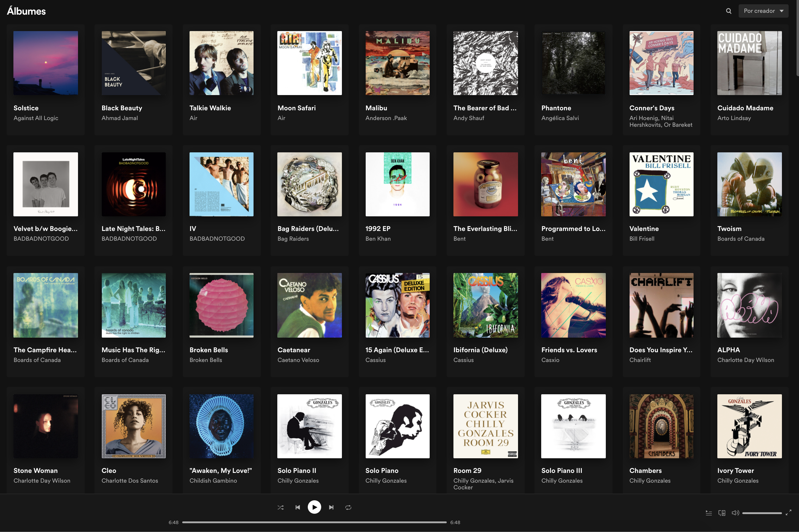Open the Velvet b/w Boogie album cover

(45, 184)
